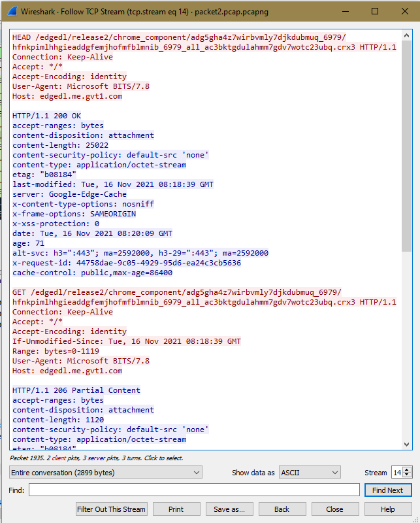Image resolution: width=420 pixels, height=523 pixels.
Task: Click the Save as... button
Action: coord(229,509)
